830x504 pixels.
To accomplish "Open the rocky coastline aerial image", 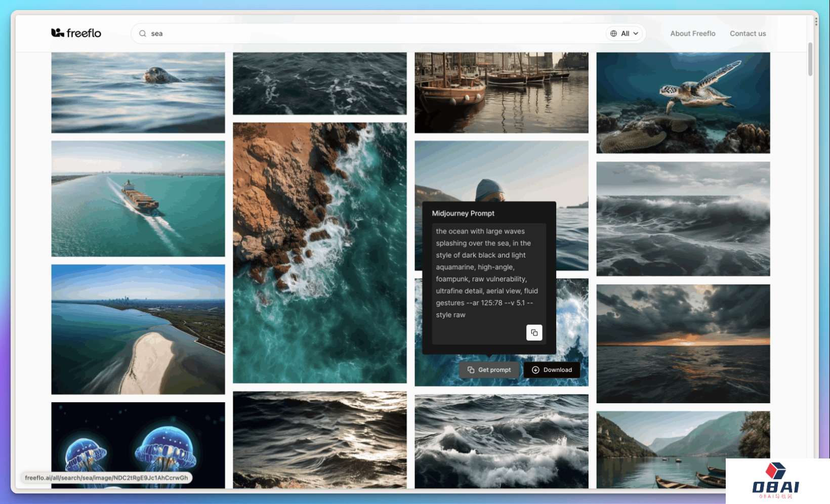I will tap(319, 253).
